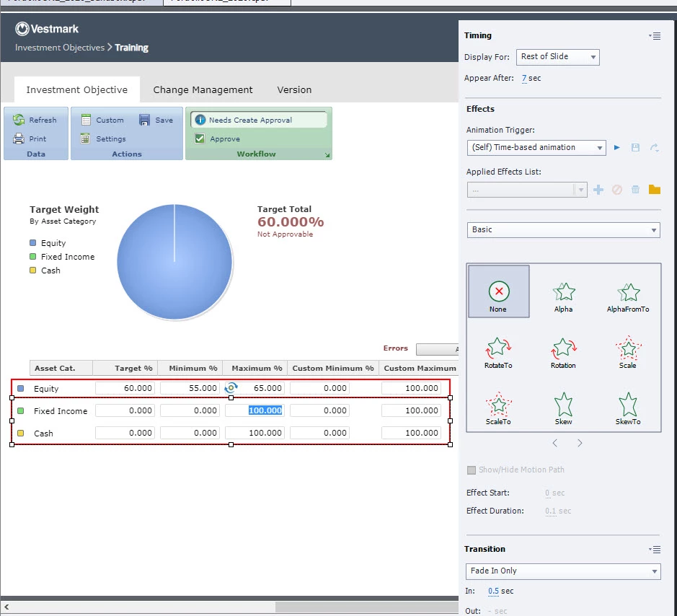Open the Fade In Only transition dropdown
The width and height of the screenshot is (677, 616).
(x=563, y=571)
